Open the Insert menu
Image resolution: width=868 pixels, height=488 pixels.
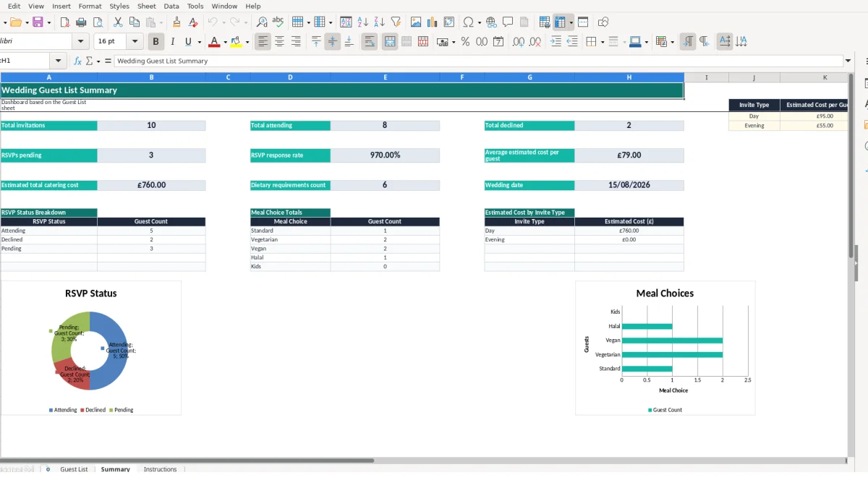coord(61,6)
